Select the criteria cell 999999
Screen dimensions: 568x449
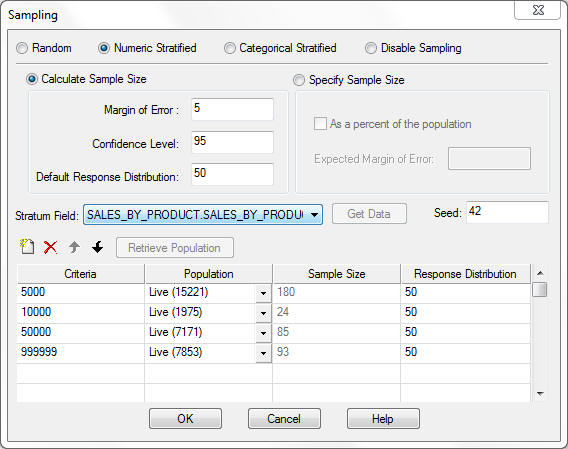(x=80, y=352)
